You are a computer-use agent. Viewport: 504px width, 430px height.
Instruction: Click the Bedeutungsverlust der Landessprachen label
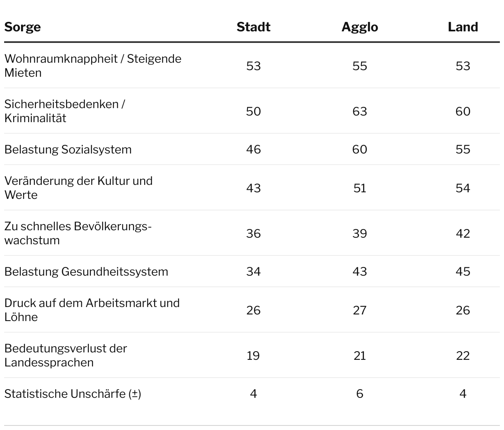point(65,355)
